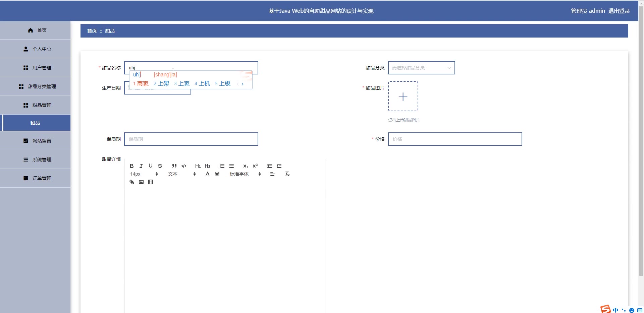This screenshot has width=644, height=313.
Task: Open the text color picker
Action: click(208, 174)
